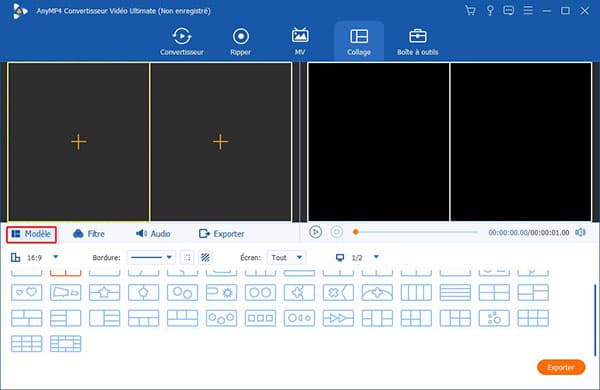Click the preview progress slider
600x390 pixels.
(x=415, y=232)
